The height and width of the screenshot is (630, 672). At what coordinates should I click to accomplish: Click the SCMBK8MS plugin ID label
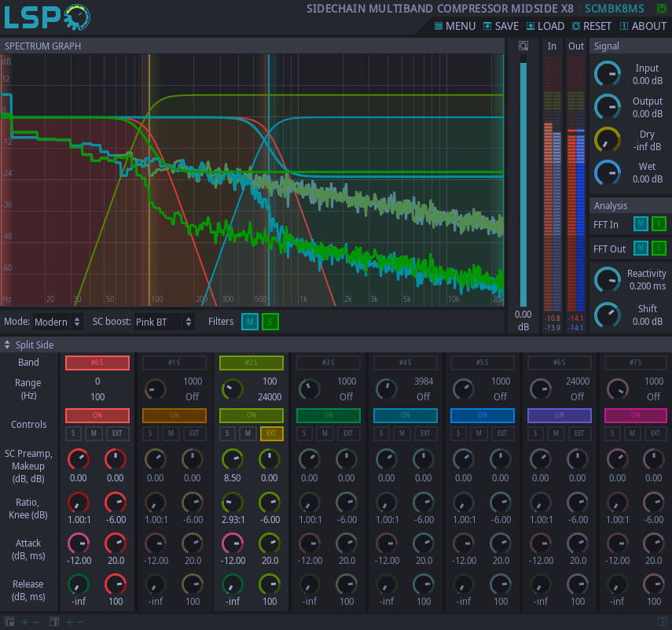(614, 9)
